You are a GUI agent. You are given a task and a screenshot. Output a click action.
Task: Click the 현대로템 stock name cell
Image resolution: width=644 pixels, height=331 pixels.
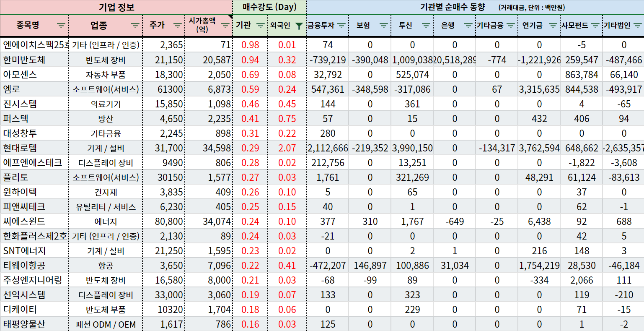pos(34,148)
